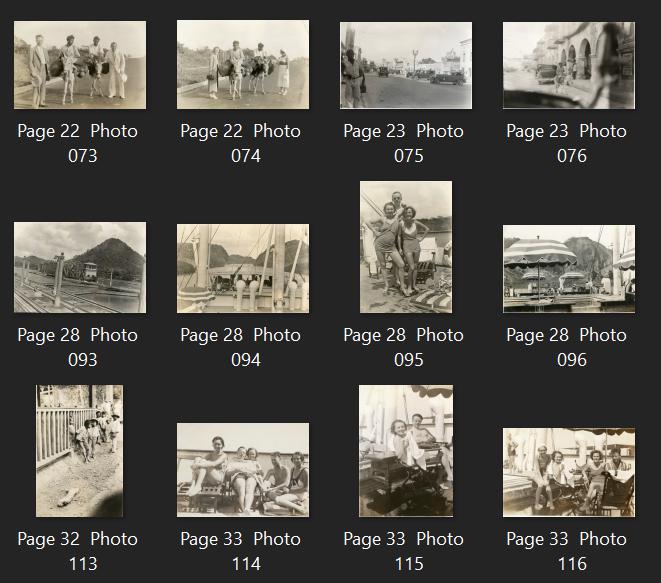Click the "Page 22 Photo 073" filename label
The image size is (661, 583).
point(78,143)
